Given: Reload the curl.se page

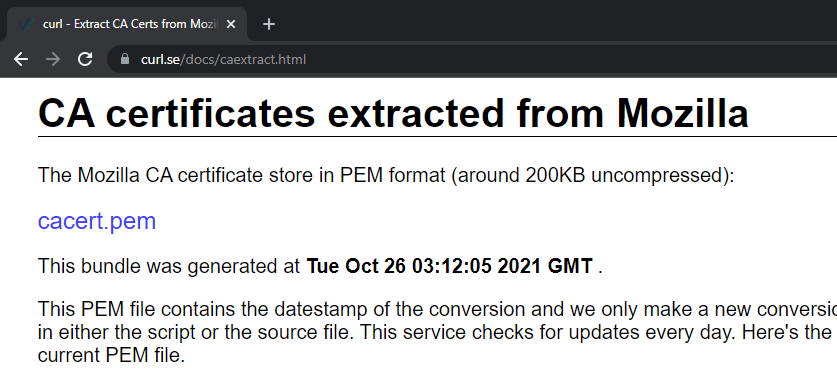Looking at the screenshot, I should coord(85,59).
